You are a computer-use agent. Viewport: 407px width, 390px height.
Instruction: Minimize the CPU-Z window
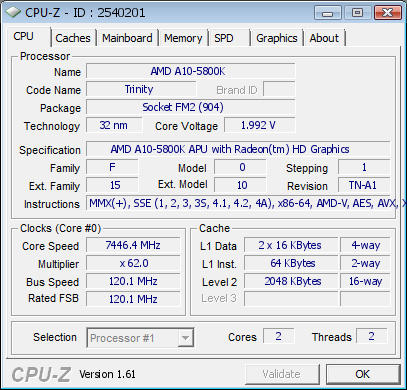click(327, 13)
